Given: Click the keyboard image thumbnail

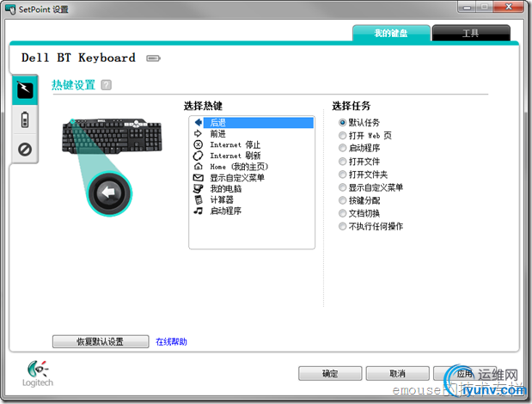Looking at the screenshot, I should tap(112, 137).
